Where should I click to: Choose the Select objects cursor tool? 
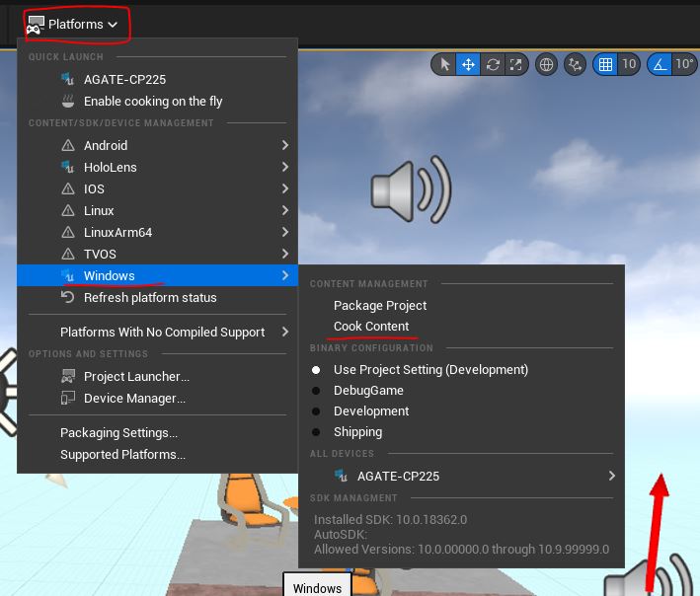tap(445, 65)
